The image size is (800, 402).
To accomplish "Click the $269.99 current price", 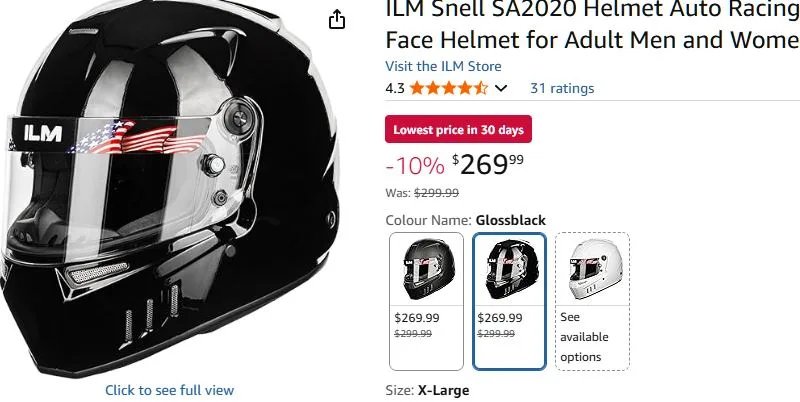I will [488, 164].
